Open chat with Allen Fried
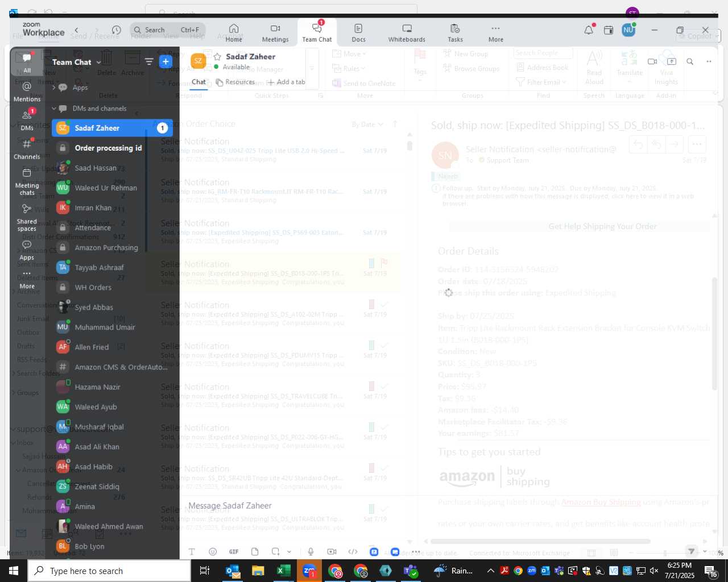728x582 pixels. [x=112, y=347]
